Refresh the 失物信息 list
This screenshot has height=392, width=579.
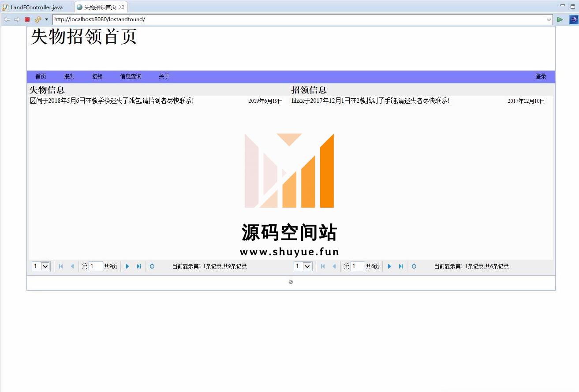152,266
